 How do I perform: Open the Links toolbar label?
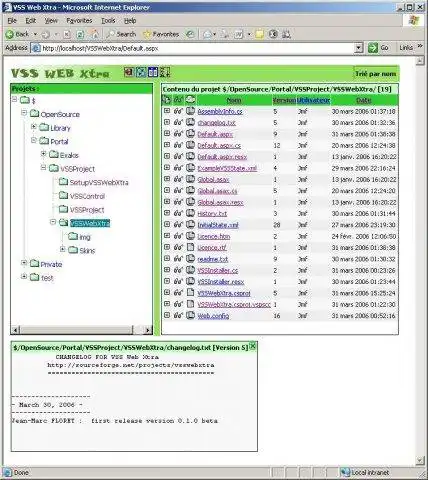406,48
